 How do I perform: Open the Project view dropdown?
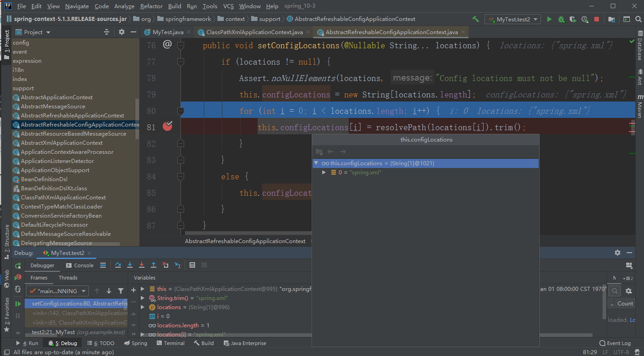(x=33, y=32)
